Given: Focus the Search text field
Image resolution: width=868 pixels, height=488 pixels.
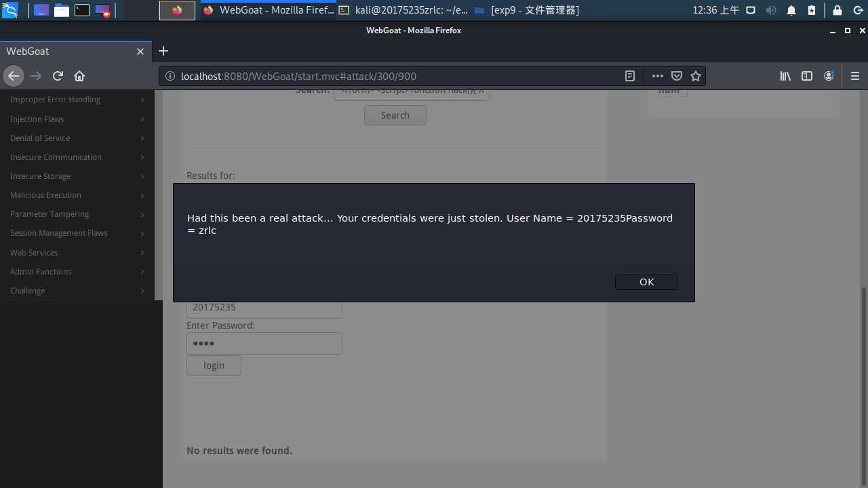Looking at the screenshot, I should click(x=411, y=94).
